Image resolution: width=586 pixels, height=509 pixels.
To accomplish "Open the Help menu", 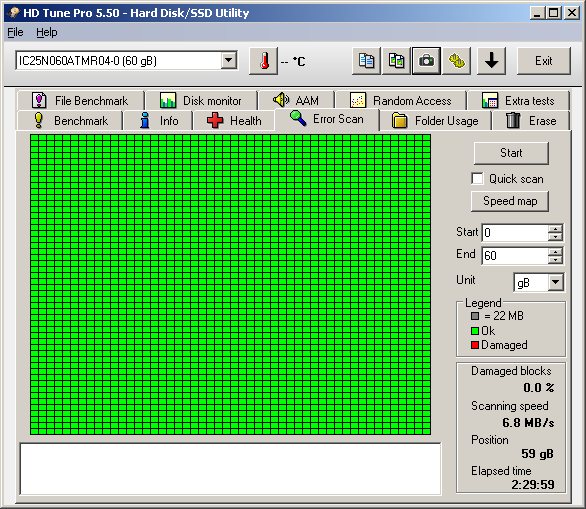I will (47, 33).
